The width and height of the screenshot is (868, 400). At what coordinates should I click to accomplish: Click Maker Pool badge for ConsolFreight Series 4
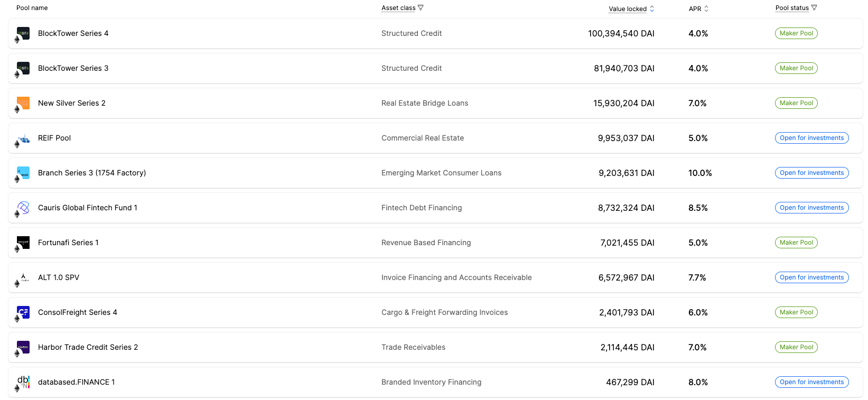coord(796,312)
